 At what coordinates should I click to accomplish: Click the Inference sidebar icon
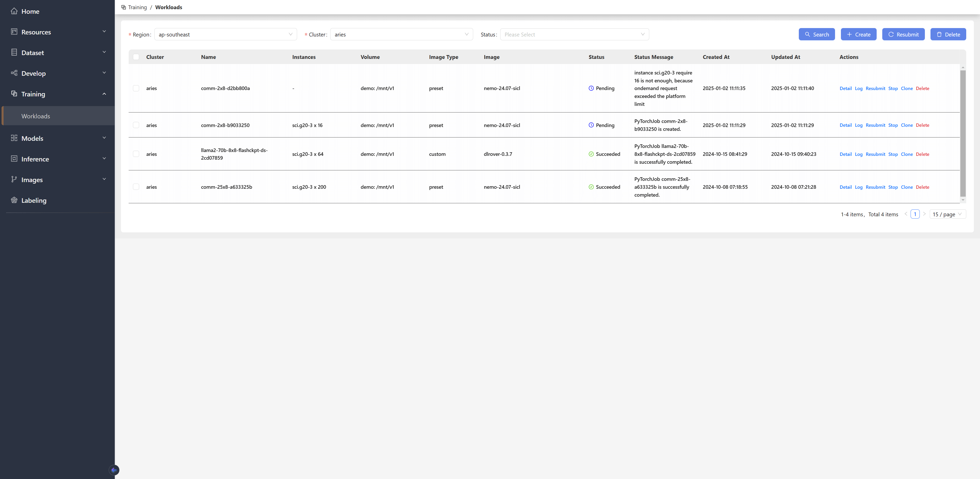pyautogui.click(x=14, y=159)
